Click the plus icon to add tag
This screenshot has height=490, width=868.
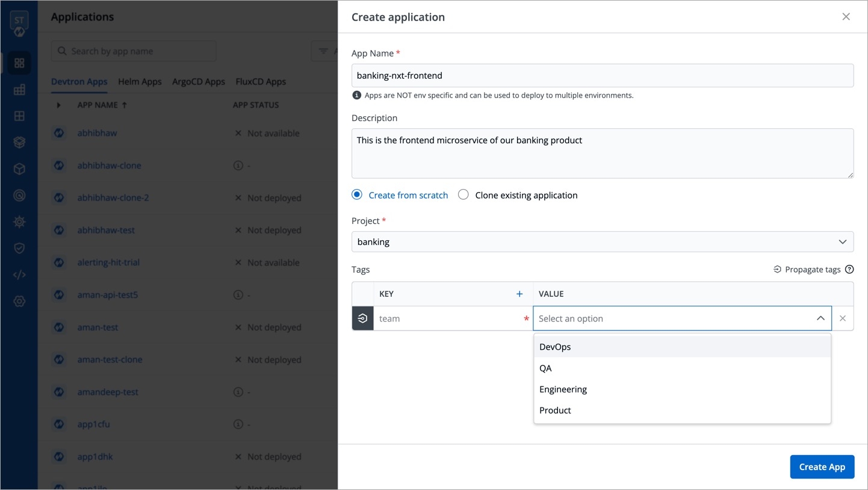519,294
